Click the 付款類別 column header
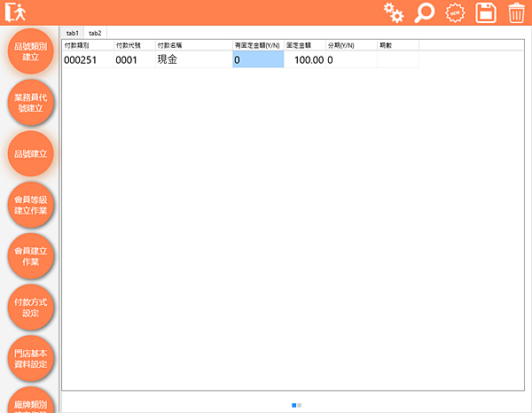532x413 pixels. pos(88,45)
